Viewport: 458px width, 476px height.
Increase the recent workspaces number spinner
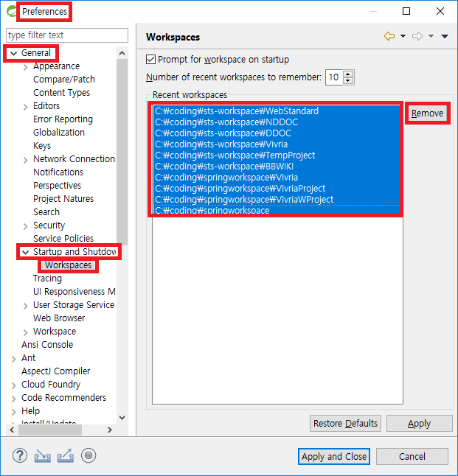click(348, 74)
